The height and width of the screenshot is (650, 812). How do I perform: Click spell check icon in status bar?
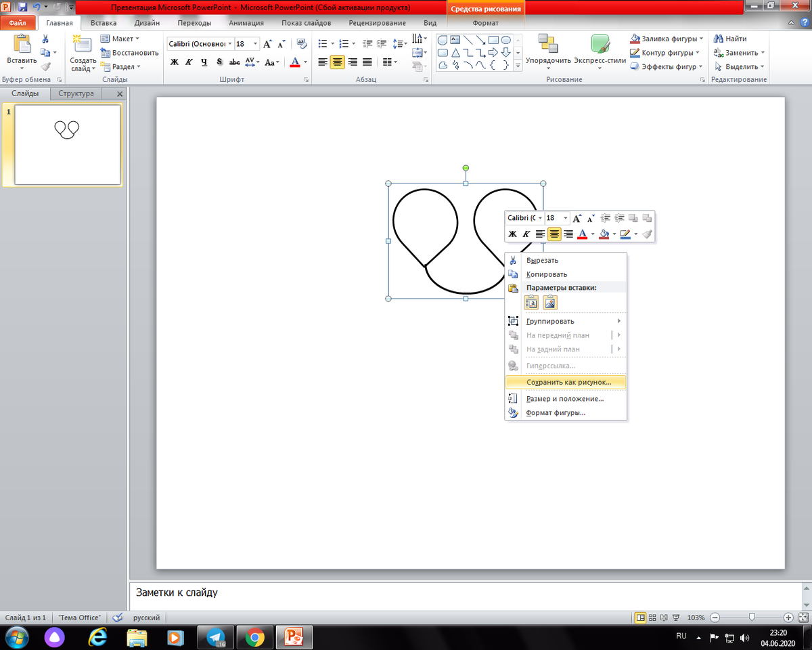click(x=118, y=617)
